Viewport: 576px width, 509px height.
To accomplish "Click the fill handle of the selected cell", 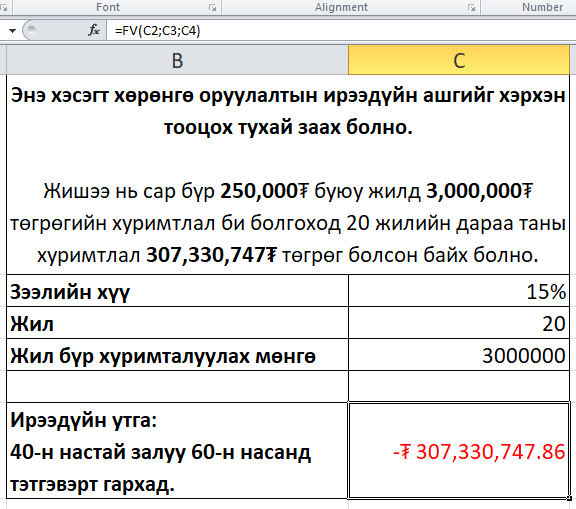I will 569,498.
